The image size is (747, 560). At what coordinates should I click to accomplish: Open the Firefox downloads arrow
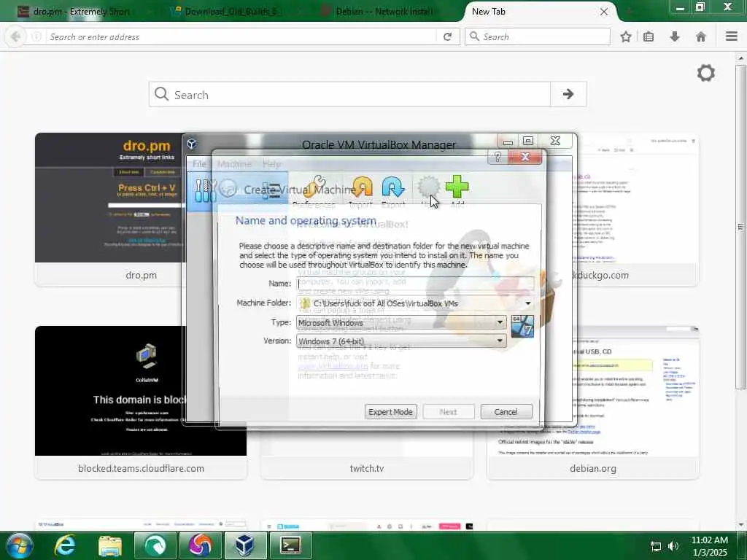pos(675,36)
